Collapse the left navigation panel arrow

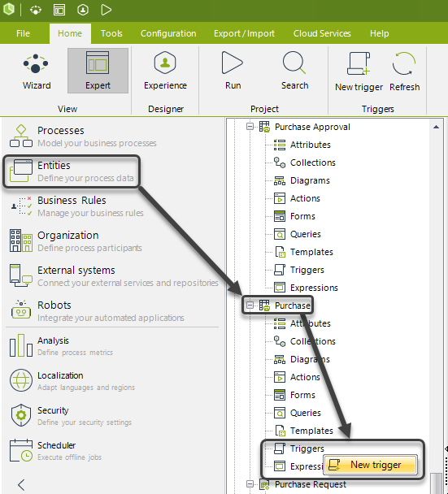tap(21, 484)
